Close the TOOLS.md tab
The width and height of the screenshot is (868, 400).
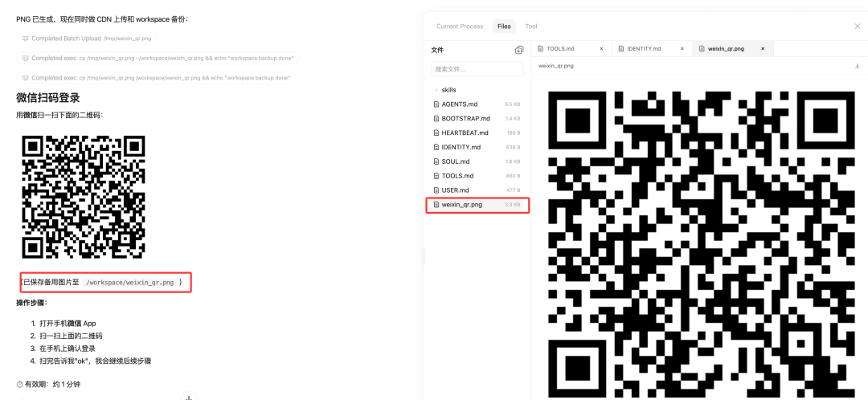600,49
